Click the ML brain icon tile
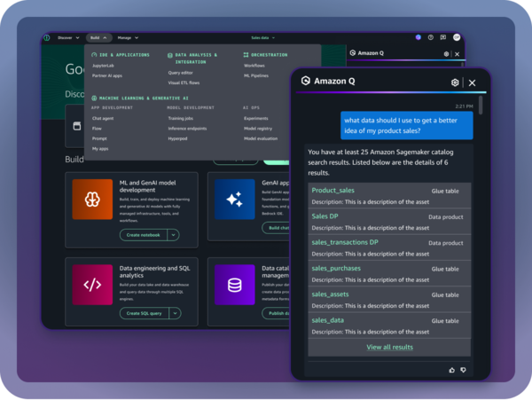 pos(92,200)
